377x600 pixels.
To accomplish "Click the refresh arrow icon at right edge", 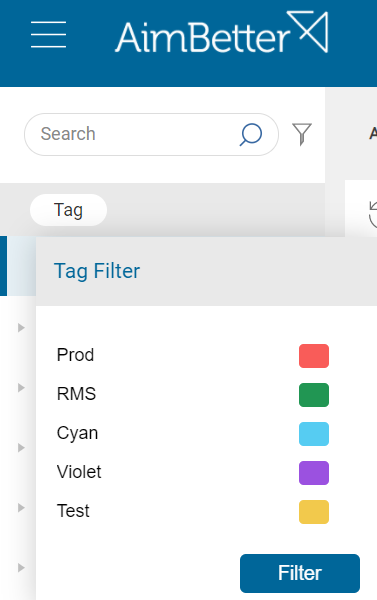I will click(373, 214).
